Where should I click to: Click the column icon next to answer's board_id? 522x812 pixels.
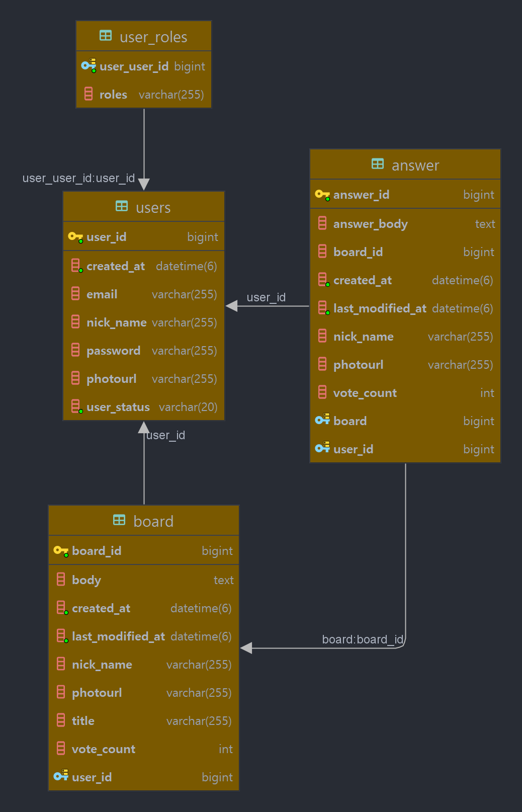click(x=322, y=251)
